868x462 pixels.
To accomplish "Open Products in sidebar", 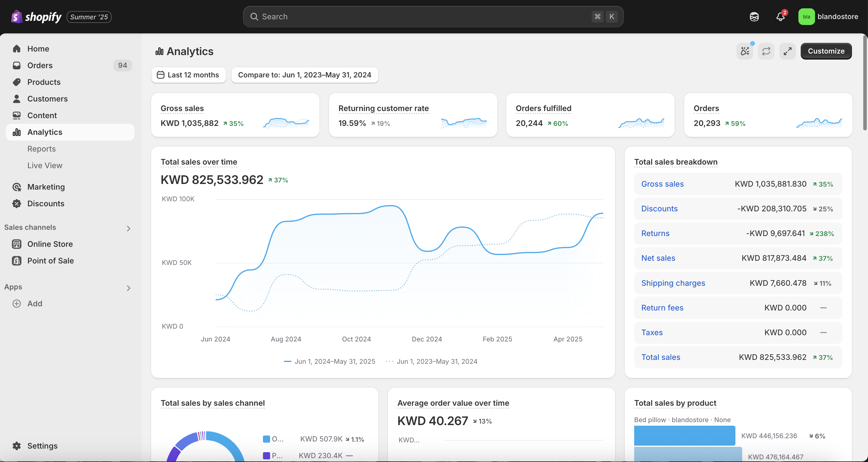I will coord(70,82).
